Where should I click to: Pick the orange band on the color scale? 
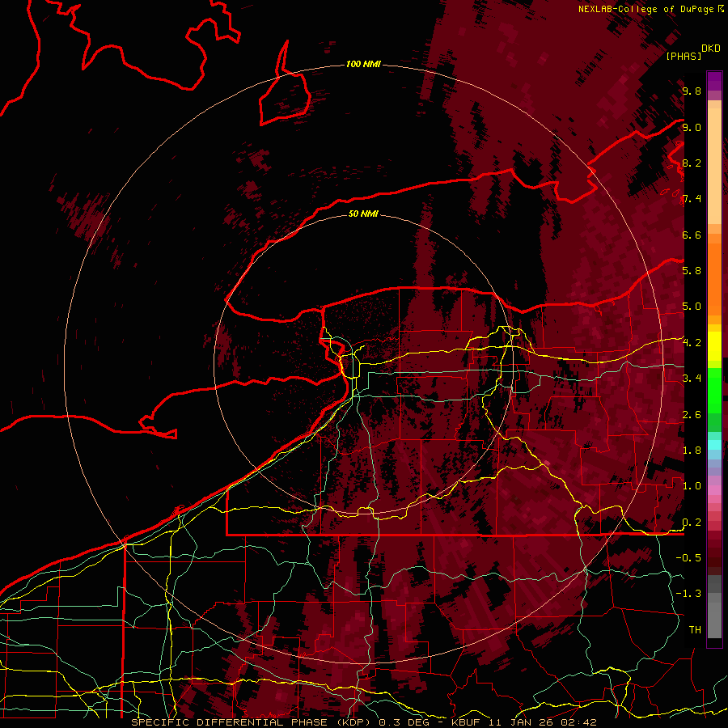point(714,278)
